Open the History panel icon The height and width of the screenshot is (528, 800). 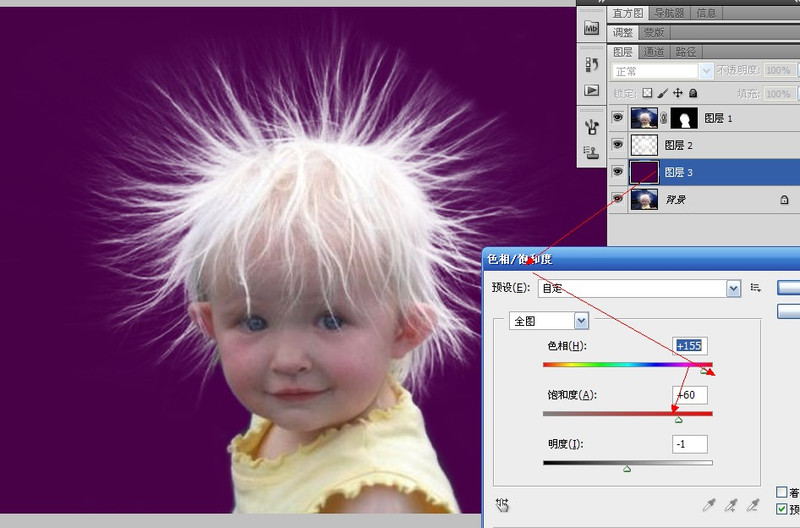pos(592,64)
